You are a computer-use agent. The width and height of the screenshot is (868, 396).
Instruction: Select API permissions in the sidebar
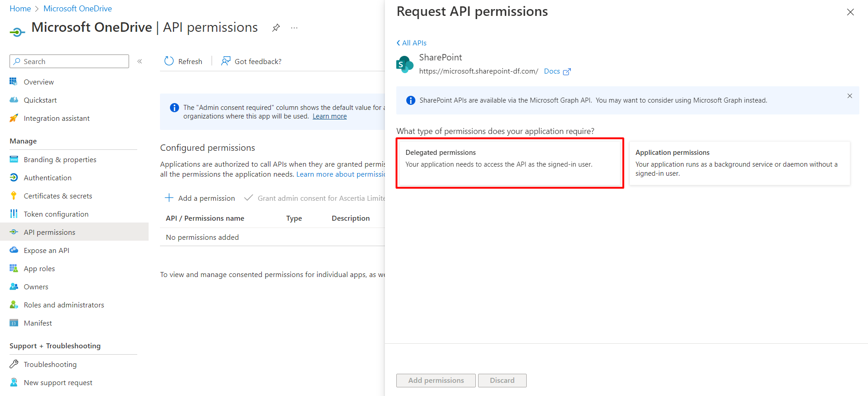click(74, 232)
